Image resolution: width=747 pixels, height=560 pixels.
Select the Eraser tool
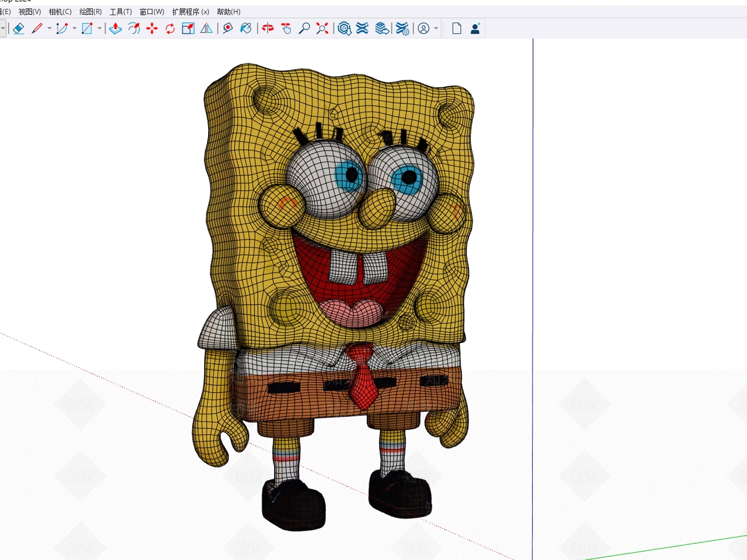click(x=19, y=28)
